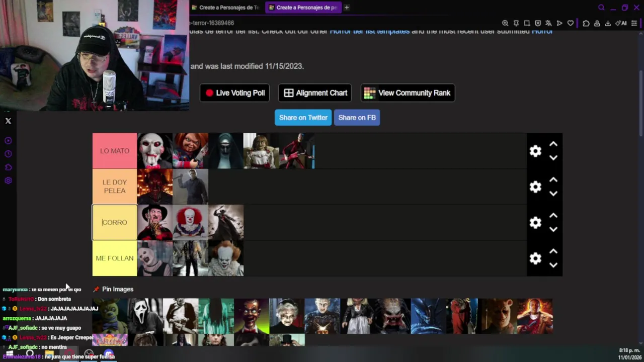The height and width of the screenshot is (362, 644).
Task: Select the Chucky image in LO MATO
Action: point(190,151)
